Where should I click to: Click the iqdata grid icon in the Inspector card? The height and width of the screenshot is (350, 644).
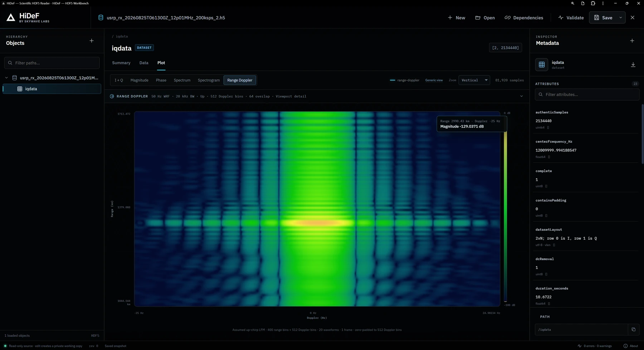coord(542,64)
